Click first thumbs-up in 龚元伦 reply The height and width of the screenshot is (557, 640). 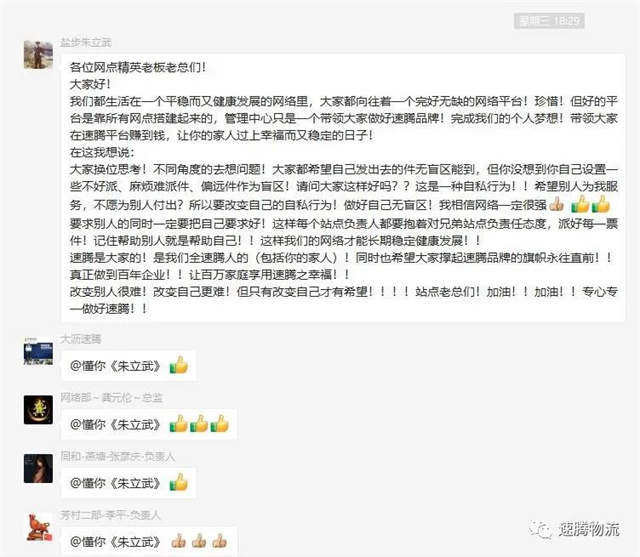[x=179, y=424]
